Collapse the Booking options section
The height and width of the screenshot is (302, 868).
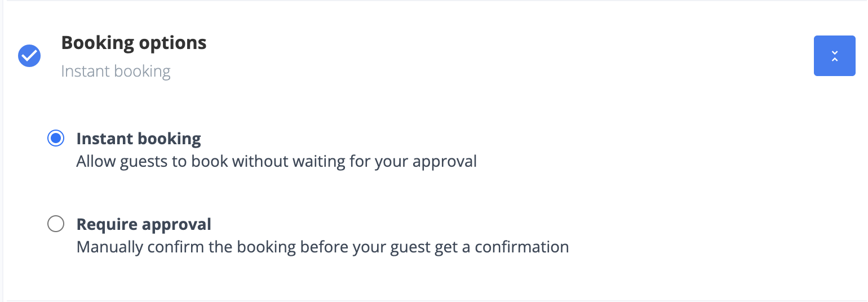(834, 56)
